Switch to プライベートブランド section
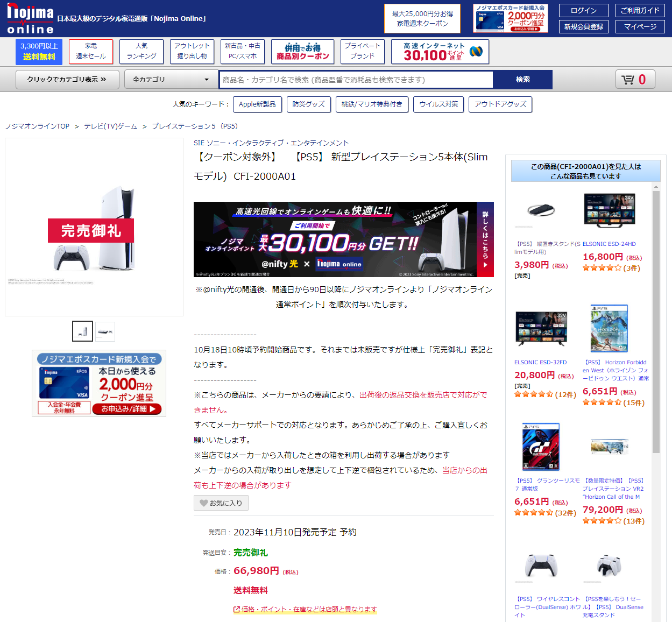Image resolution: width=672 pixels, height=622 pixels. (x=363, y=51)
